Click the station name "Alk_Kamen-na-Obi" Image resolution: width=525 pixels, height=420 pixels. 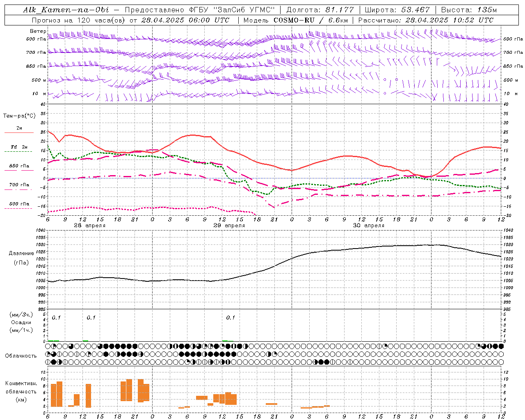(x=66, y=10)
